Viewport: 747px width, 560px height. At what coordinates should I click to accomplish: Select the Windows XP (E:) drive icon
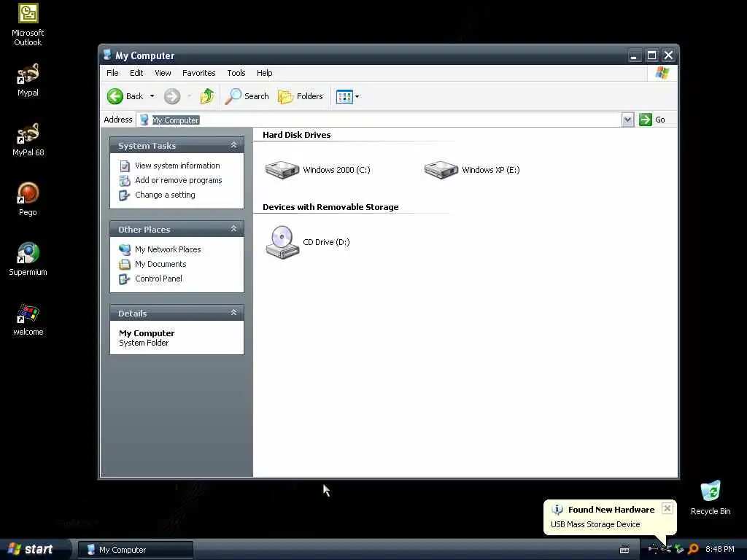coord(441,170)
